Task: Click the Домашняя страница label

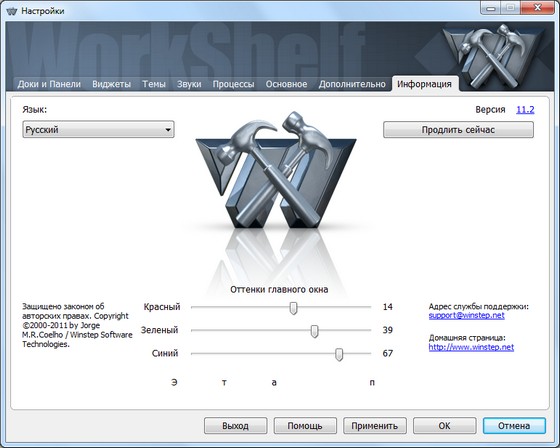Action: (x=467, y=338)
